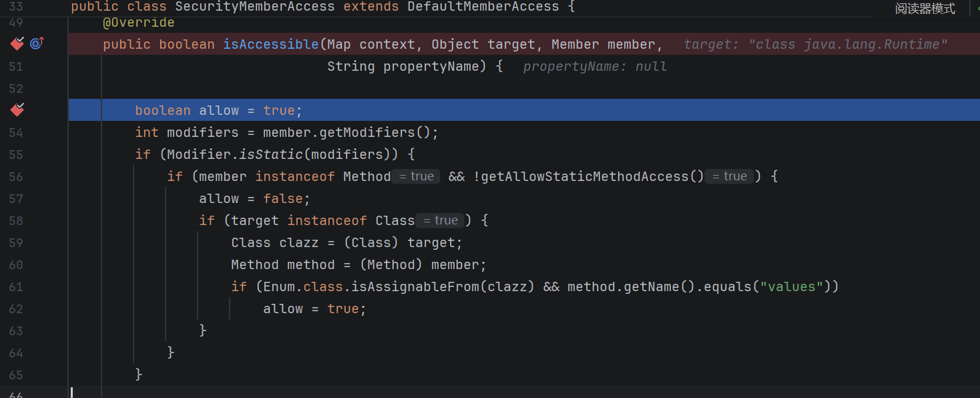Click line number 61 in the gutter
This screenshot has height=398, width=980.
[16, 287]
